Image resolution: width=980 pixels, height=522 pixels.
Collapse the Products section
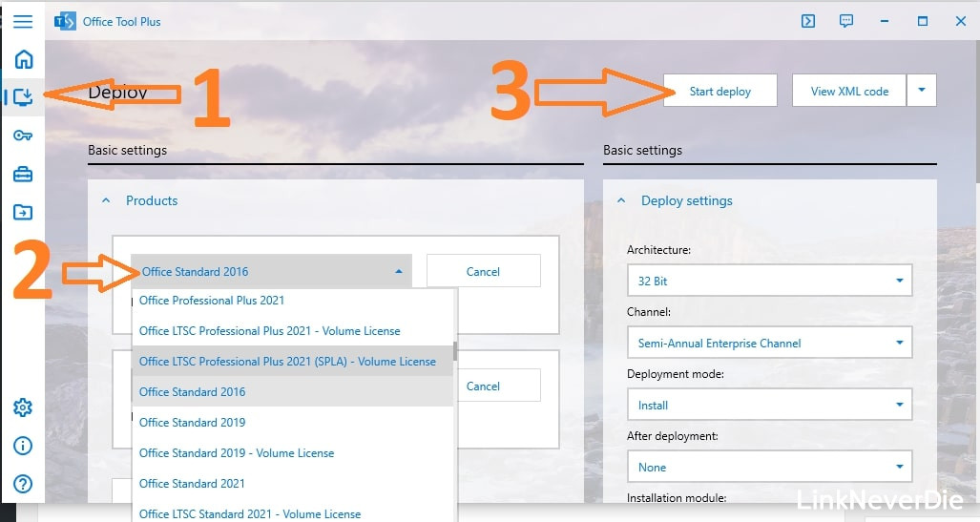[x=107, y=200]
